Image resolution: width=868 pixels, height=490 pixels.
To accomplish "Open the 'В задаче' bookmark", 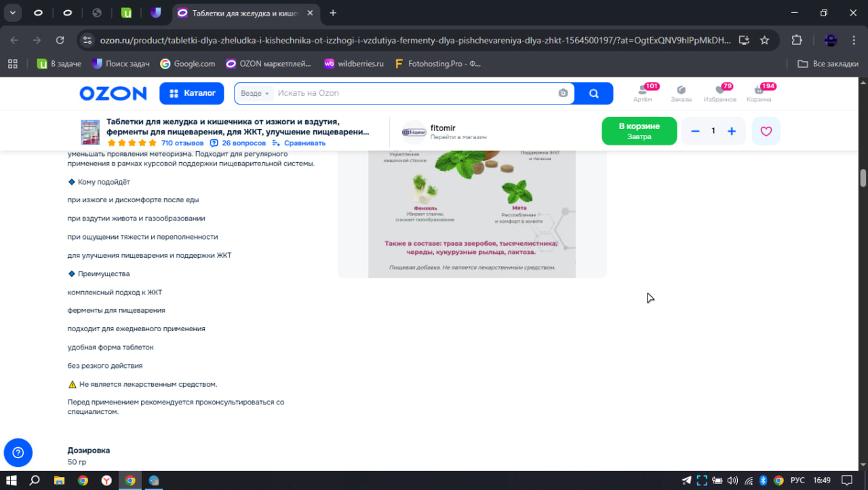I will 59,64.
